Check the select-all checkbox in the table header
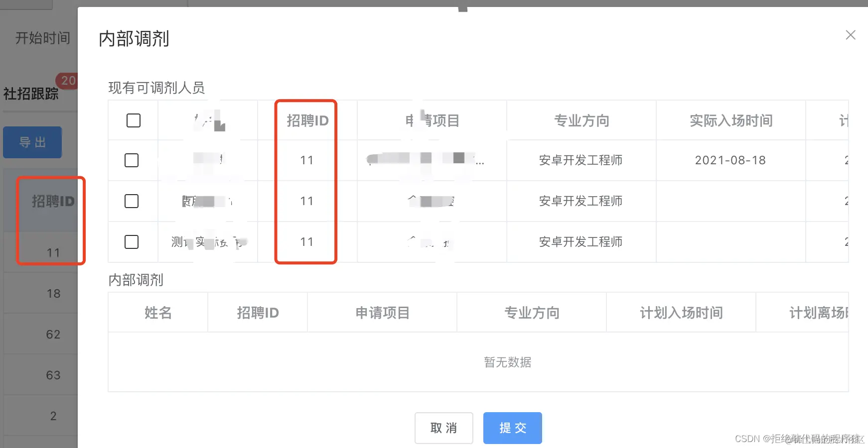This screenshot has width=868, height=448. (x=133, y=120)
